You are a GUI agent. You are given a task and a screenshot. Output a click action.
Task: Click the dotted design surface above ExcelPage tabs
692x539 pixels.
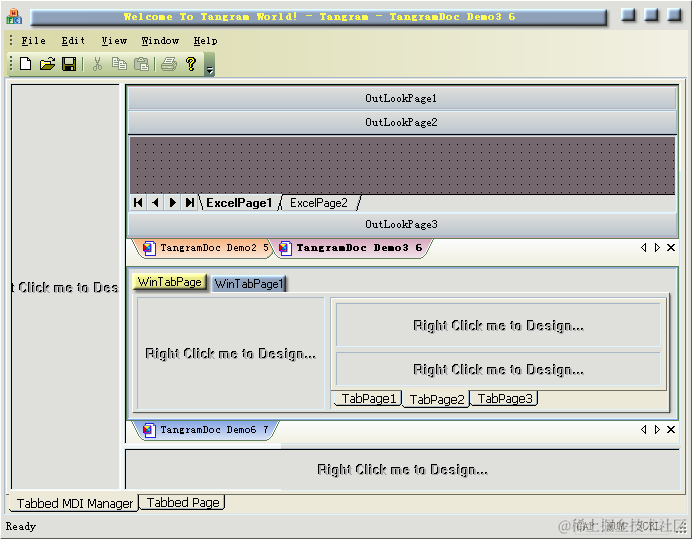tap(402, 166)
